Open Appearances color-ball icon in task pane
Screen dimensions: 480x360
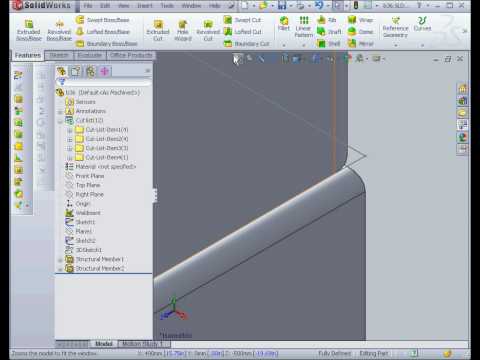[463, 137]
